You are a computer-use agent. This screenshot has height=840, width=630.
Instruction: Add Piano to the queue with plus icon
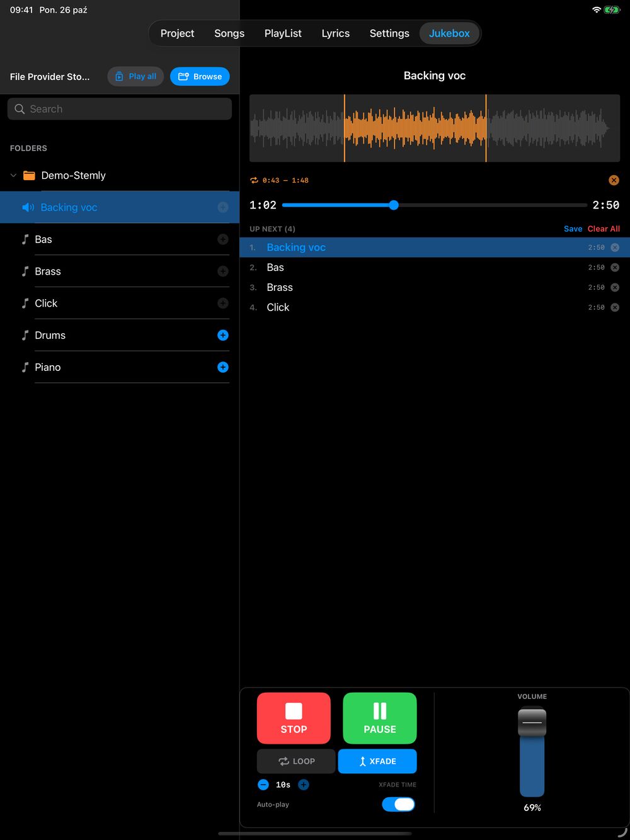223,367
